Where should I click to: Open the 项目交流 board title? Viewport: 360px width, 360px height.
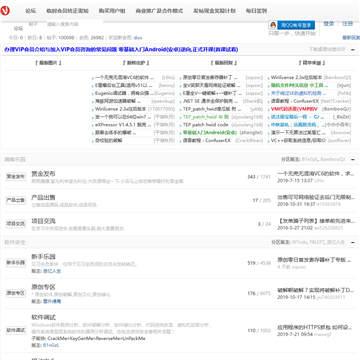[43, 221]
